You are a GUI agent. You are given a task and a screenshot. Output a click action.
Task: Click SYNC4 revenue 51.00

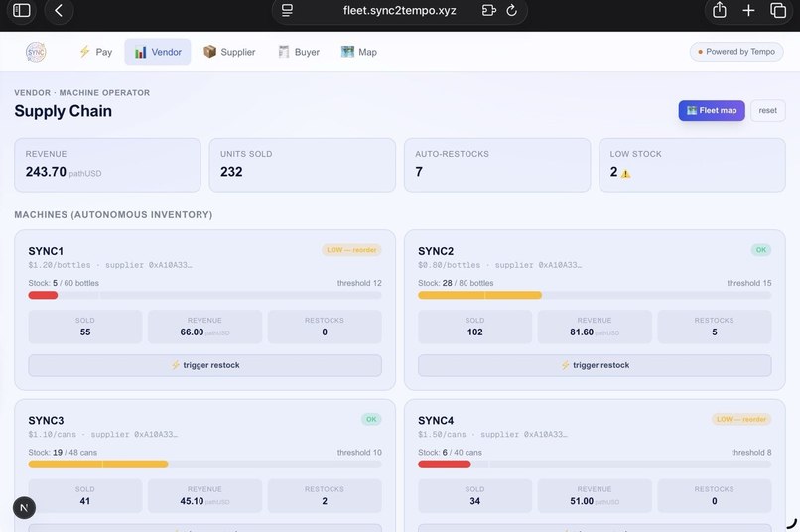pyautogui.click(x=582, y=501)
